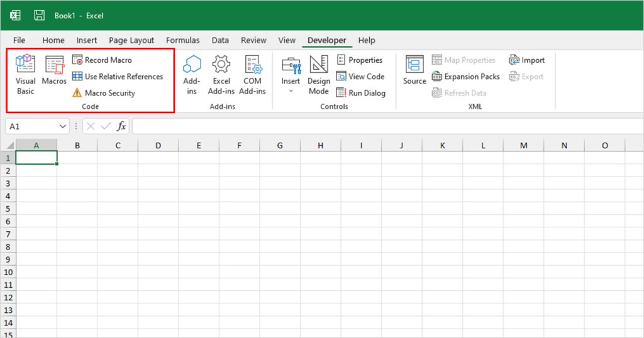Open COM Add-ins dialog
Viewport: 644px width, 338px height.
[x=252, y=75]
